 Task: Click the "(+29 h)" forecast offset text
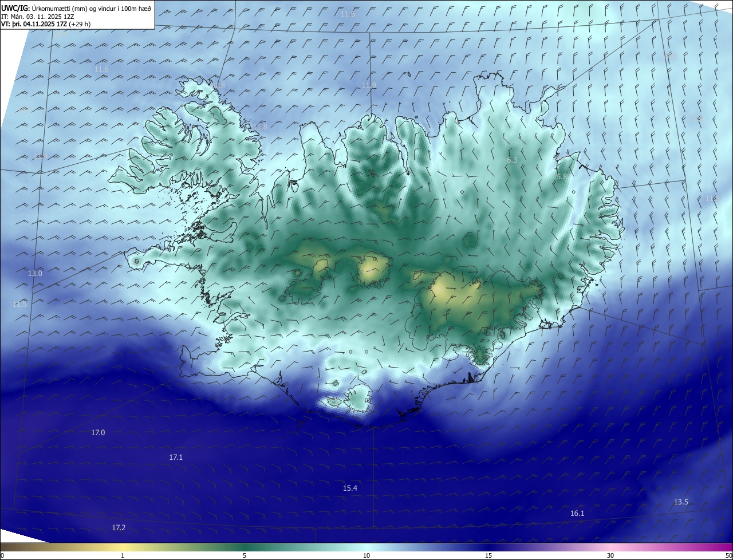[80, 24]
